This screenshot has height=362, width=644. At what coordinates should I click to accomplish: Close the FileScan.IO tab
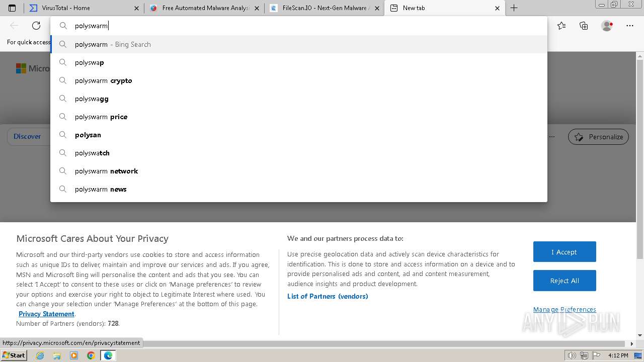(x=377, y=8)
